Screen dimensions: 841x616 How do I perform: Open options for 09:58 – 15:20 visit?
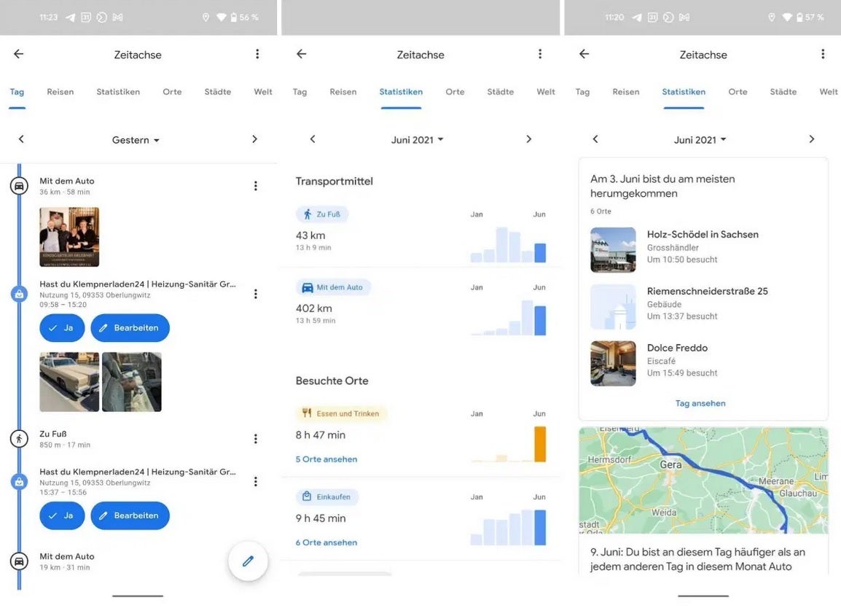point(255,294)
